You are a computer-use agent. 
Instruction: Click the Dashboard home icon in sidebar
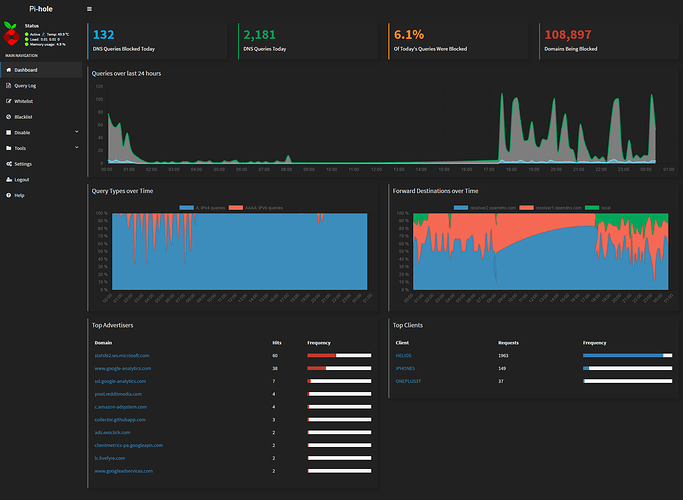[x=9, y=70]
